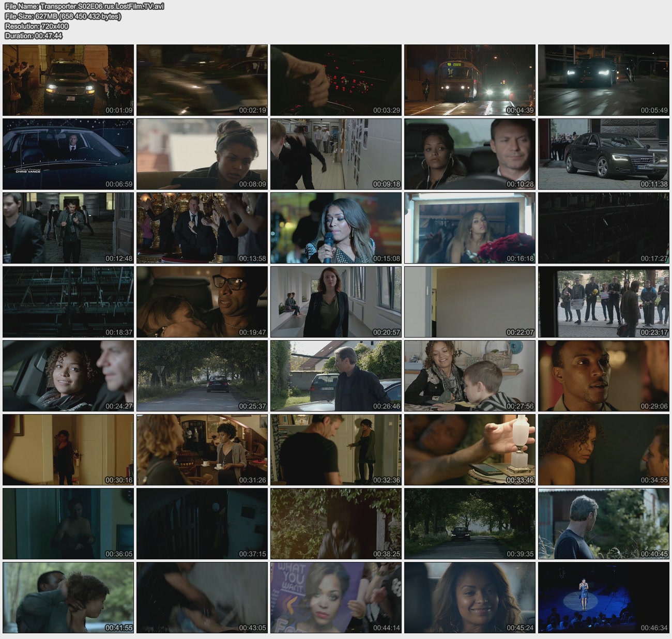
Task: Select the Chris Vance credit frame at 00:06:59
Action: [68, 154]
